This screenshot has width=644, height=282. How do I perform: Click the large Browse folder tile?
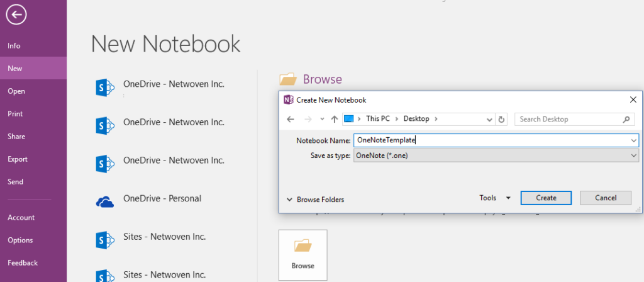point(303,255)
